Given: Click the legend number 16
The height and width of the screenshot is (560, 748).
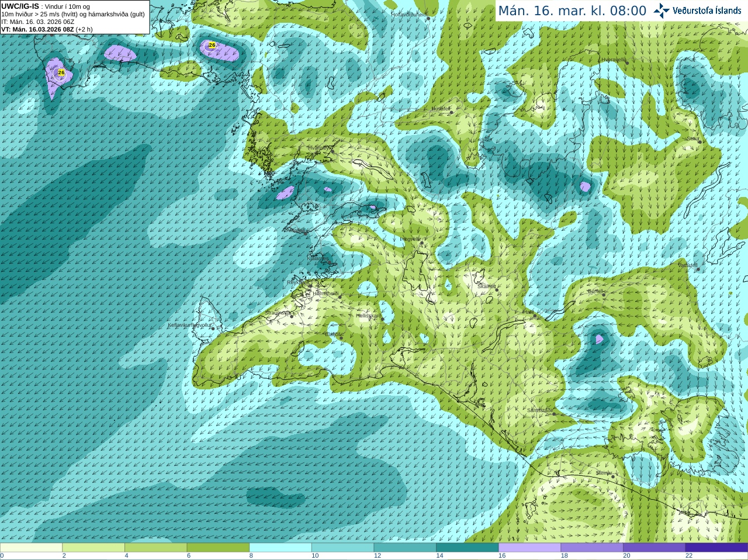Looking at the screenshot, I should tap(502, 556).
